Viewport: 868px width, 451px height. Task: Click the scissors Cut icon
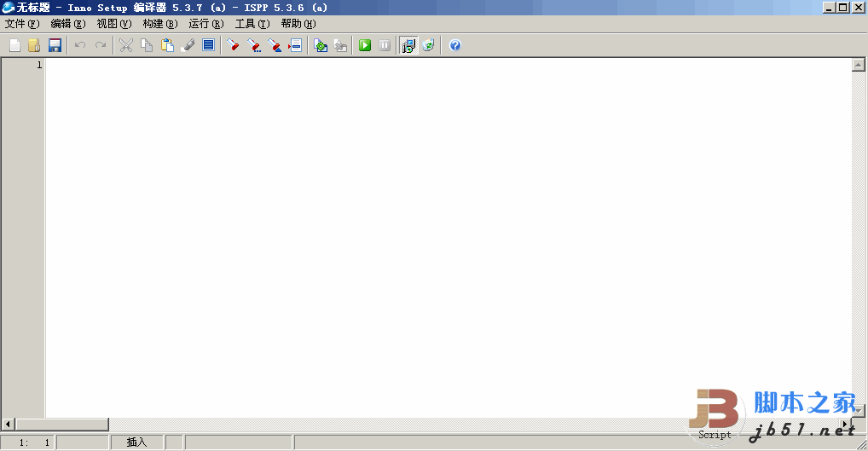tap(125, 45)
